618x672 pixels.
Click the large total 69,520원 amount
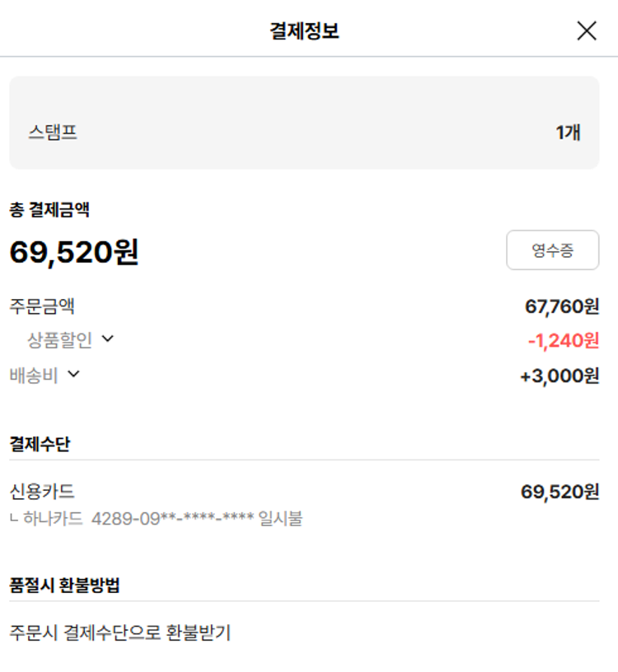point(74,252)
